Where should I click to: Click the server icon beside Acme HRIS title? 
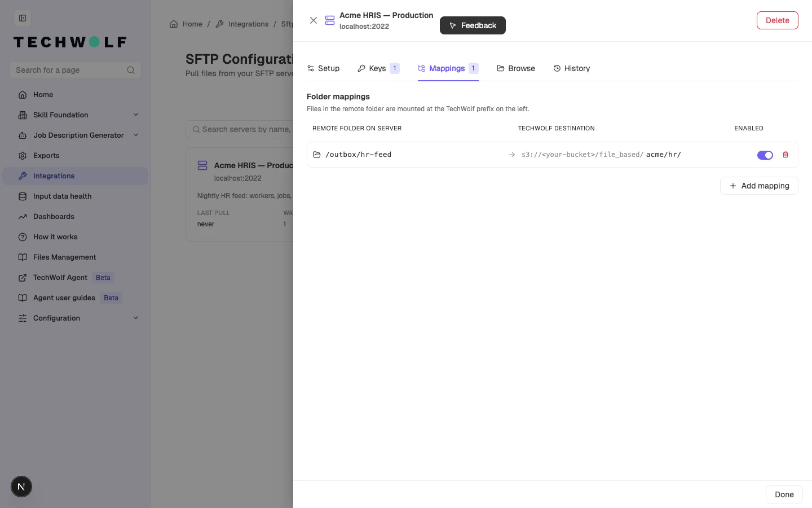(x=330, y=20)
